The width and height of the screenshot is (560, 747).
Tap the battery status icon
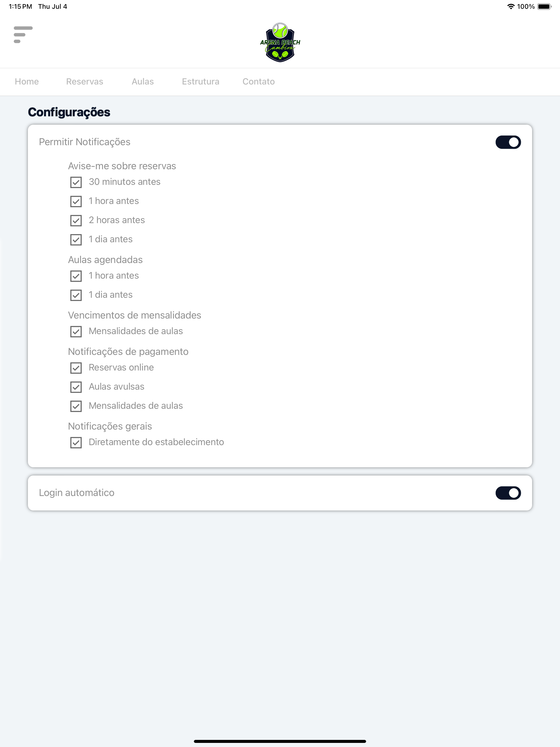click(x=544, y=6)
